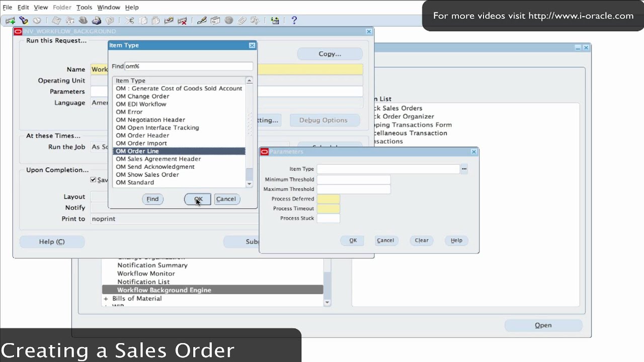Select OM Standard item type
644x362 pixels.
(x=180, y=183)
